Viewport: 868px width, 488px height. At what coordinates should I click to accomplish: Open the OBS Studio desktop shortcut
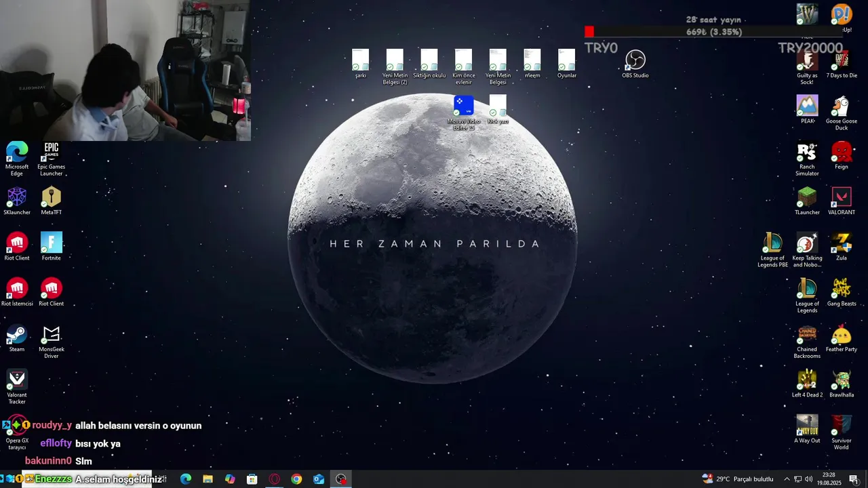click(x=635, y=64)
